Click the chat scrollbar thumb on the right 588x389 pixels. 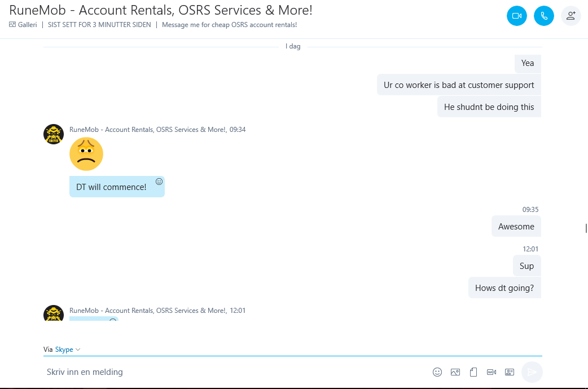[586, 228]
